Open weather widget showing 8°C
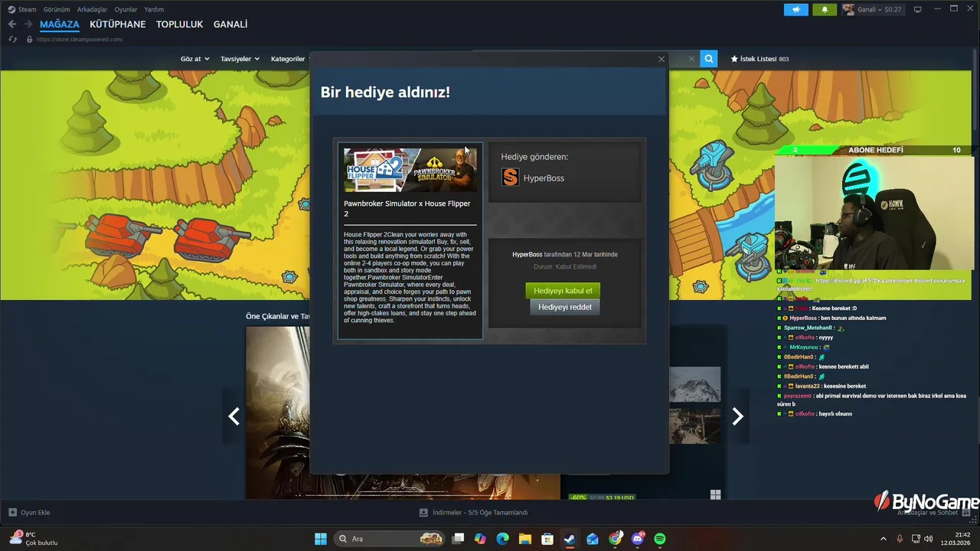This screenshot has height=551, width=980. (34, 539)
